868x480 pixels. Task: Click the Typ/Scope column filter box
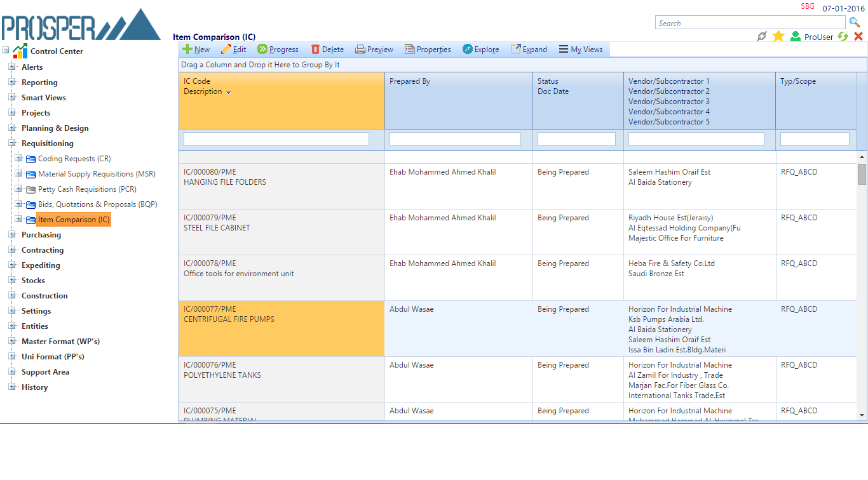click(x=815, y=139)
